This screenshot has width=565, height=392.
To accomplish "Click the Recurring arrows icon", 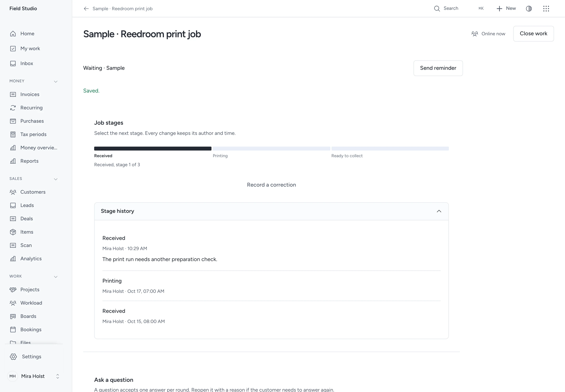I will [x=13, y=108].
